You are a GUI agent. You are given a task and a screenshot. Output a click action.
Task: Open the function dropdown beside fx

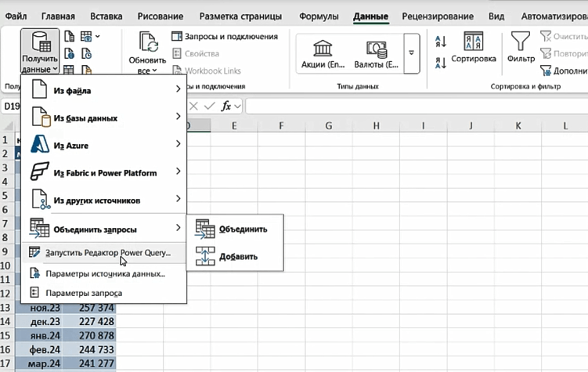click(x=237, y=107)
